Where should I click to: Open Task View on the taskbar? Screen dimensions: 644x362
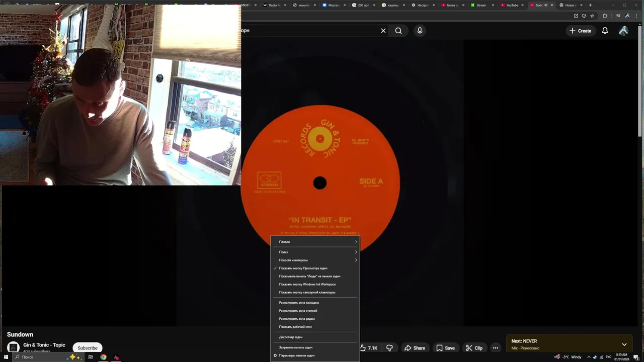click(x=91, y=357)
